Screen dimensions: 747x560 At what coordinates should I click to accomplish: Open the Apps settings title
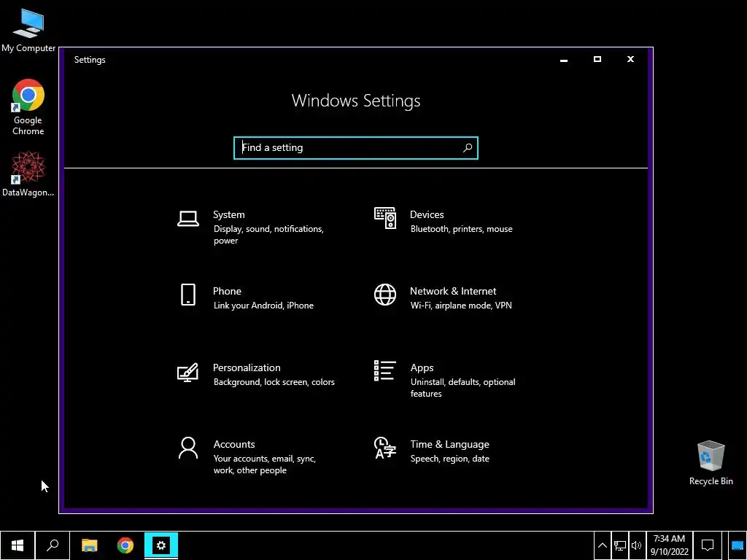[x=422, y=367]
